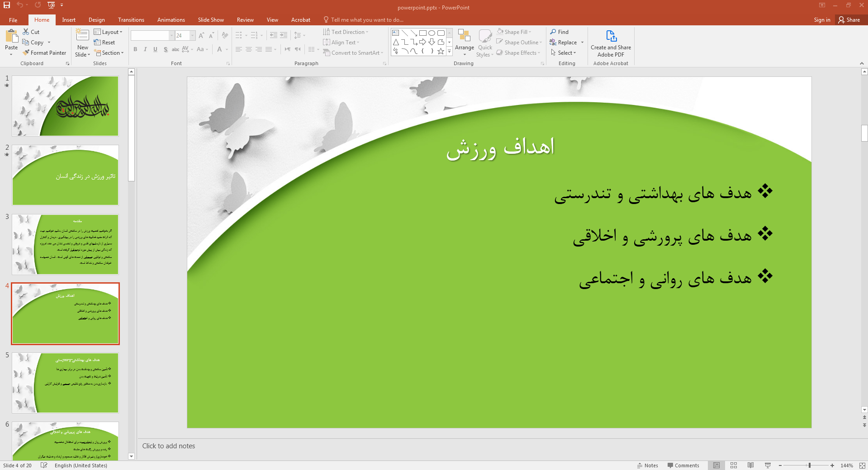
Task: Toggle Text Shadow formatting
Action: 166,49
